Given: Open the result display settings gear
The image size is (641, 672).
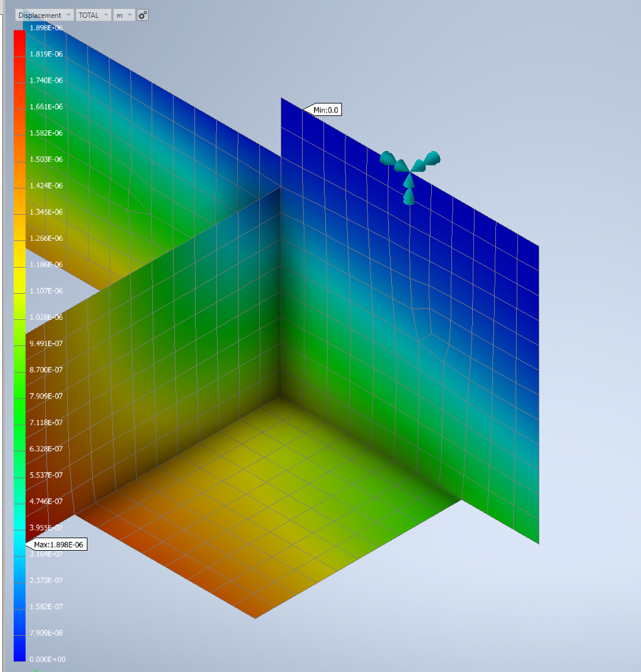Looking at the screenshot, I should pos(142,15).
